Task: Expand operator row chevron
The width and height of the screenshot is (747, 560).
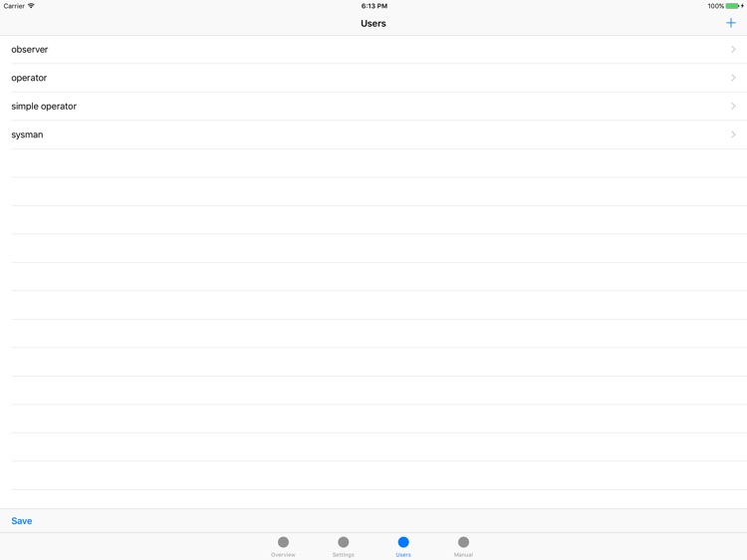Action: [x=733, y=78]
